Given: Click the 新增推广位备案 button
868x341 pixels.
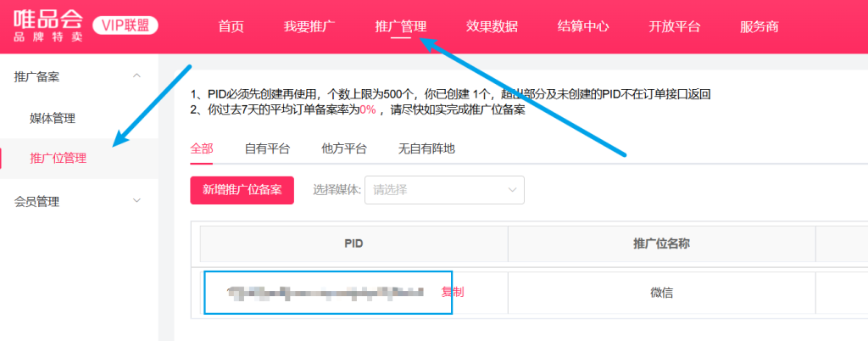Looking at the screenshot, I should (x=242, y=190).
